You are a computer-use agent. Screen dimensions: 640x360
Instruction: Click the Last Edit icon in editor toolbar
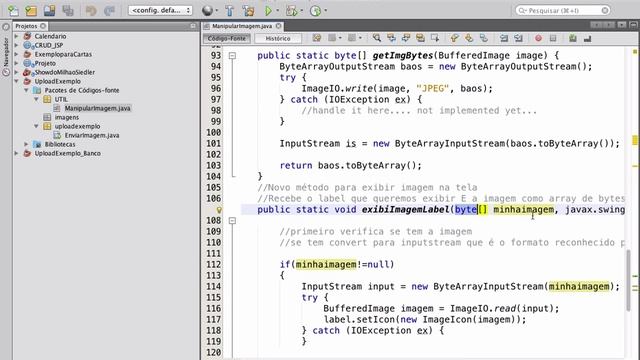[x=317, y=38]
